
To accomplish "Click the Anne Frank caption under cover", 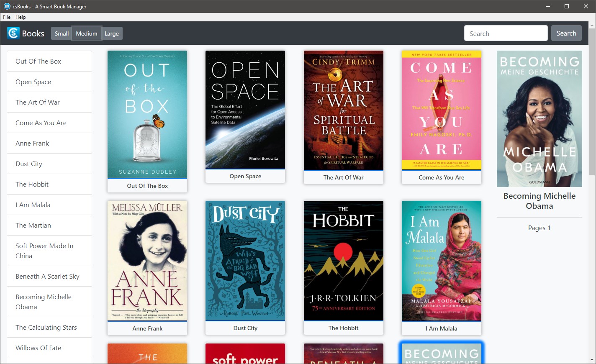I will [x=147, y=328].
